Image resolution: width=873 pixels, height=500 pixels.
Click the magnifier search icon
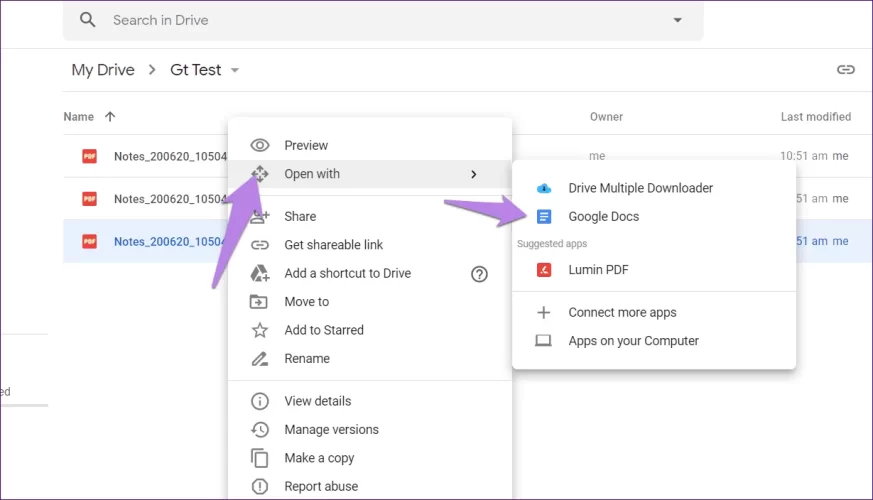pos(88,20)
